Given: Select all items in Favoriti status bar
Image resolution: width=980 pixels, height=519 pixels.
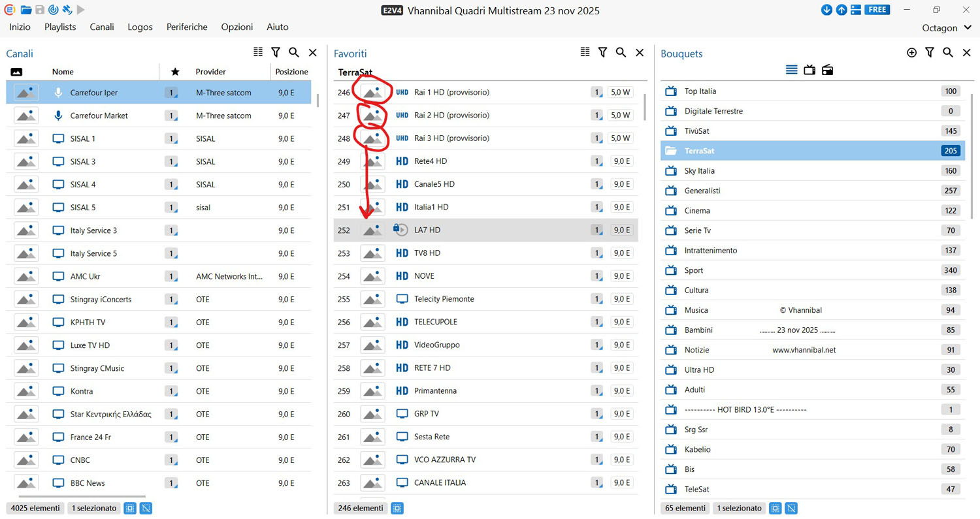Looking at the screenshot, I should pos(397,508).
